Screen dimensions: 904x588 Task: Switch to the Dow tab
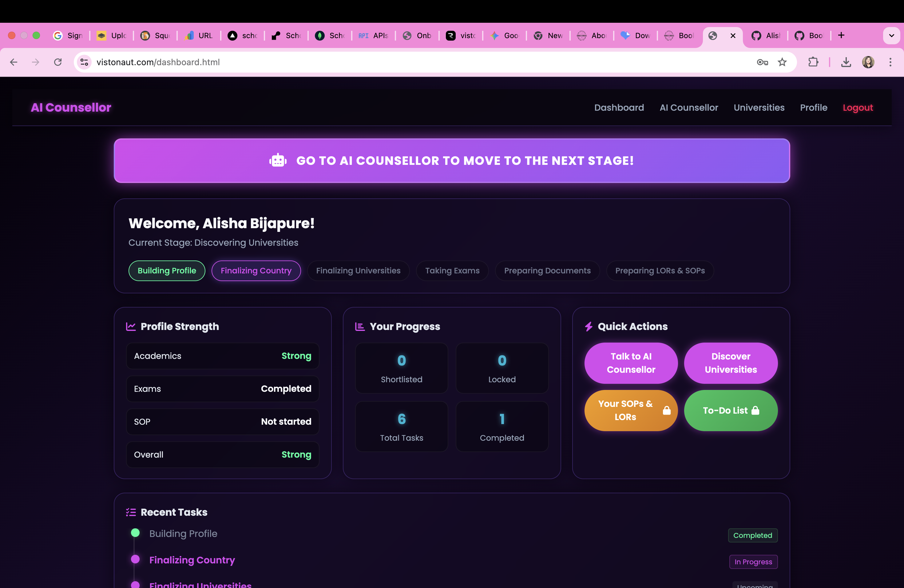point(636,35)
